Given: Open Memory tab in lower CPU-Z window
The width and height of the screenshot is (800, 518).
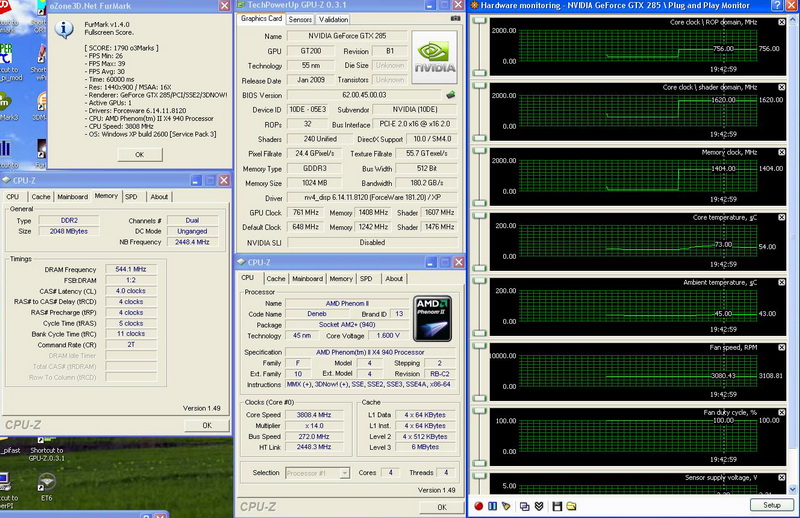Looking at the screenshot, I should [341, 279].
